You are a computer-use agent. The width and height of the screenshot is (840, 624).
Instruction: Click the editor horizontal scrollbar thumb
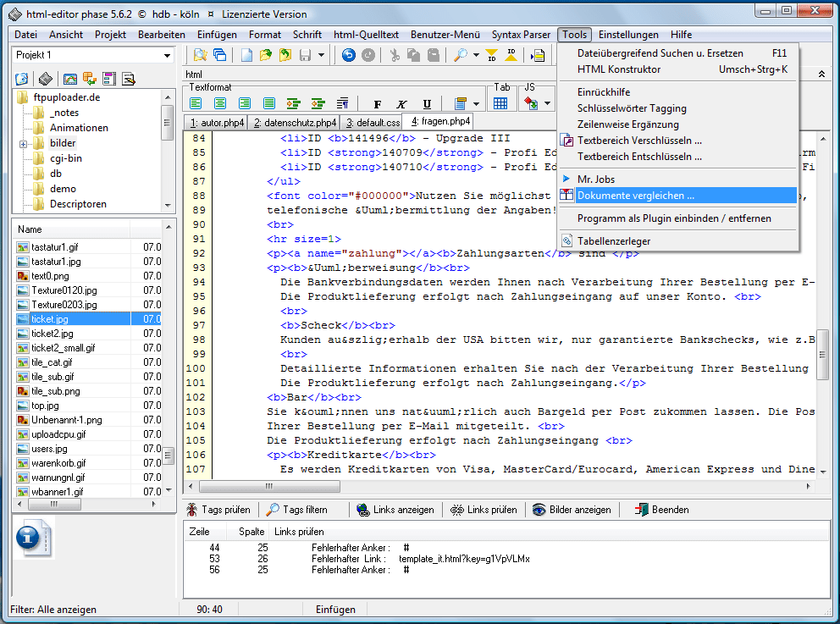[269, 486]
